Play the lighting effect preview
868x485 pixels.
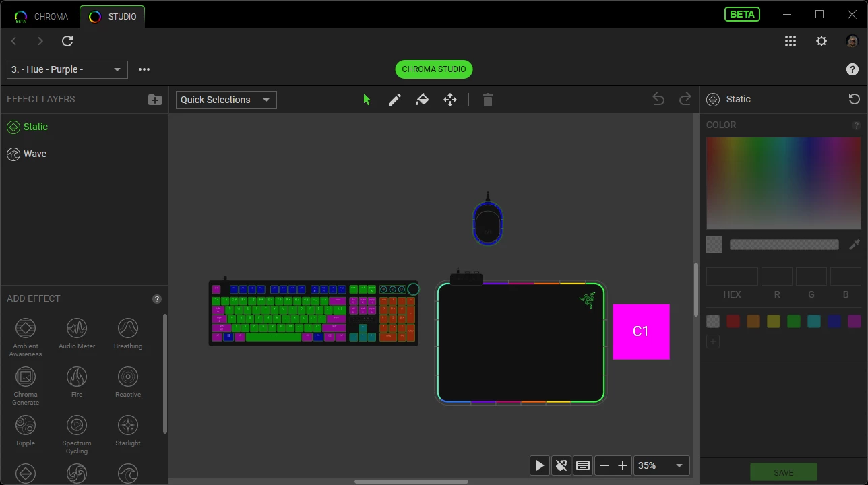tap(540, 465)
